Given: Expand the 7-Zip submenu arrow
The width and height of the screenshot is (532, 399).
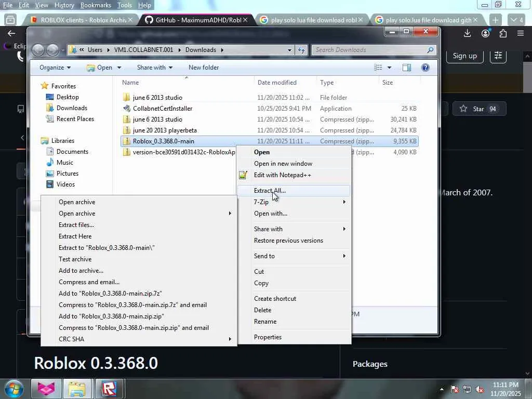Looking at the screenshot, I should [344, 202].
